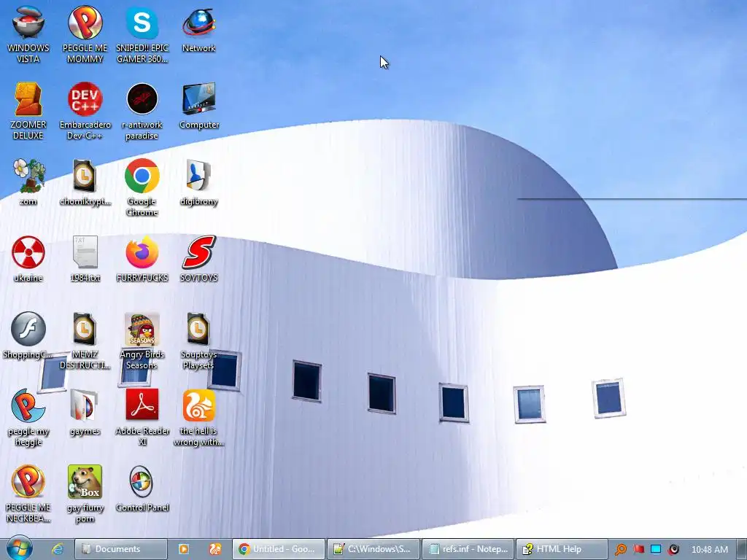Select the Network desktop icon

pos(198,28)
